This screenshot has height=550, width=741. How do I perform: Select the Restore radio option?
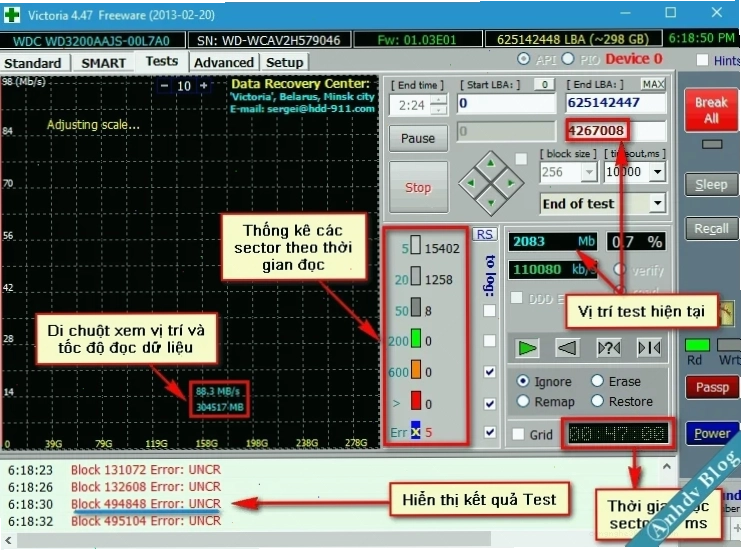coord(597,401)
